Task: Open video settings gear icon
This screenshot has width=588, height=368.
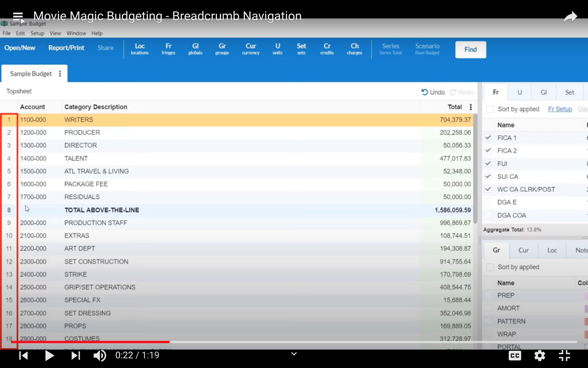Action: coord(539,356)
